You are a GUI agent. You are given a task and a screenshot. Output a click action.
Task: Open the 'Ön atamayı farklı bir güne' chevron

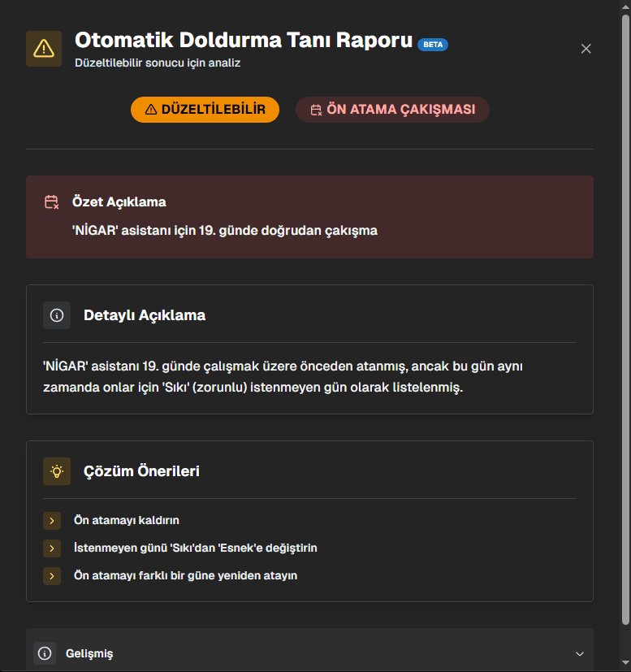click(x=52, y=575)
